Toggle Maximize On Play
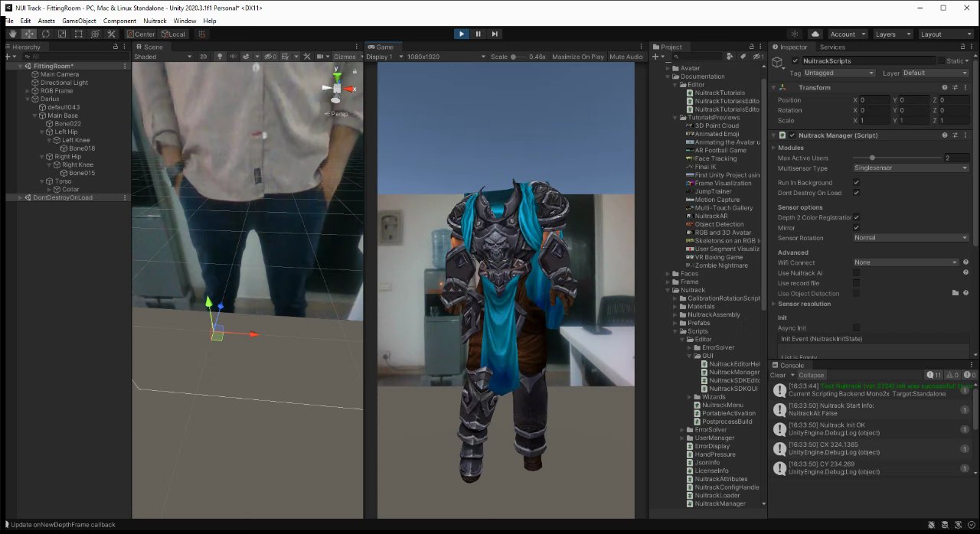Screen dimensions: 980x534 (x=578, y=57)
